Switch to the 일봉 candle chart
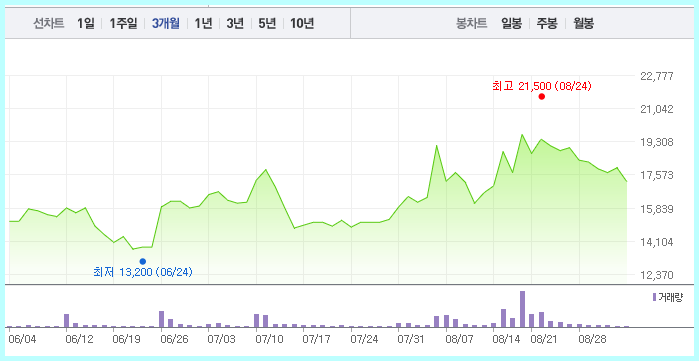 [511, 23]
